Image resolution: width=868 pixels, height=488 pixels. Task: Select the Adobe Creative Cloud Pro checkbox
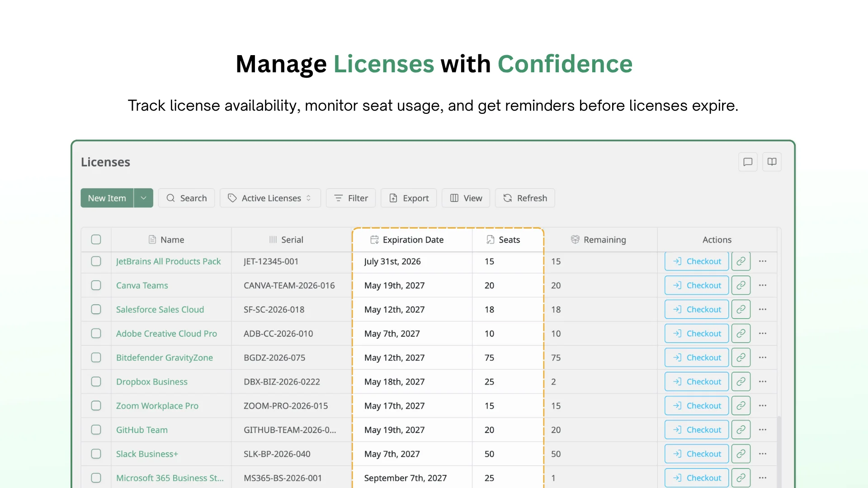tap(96, 333)
